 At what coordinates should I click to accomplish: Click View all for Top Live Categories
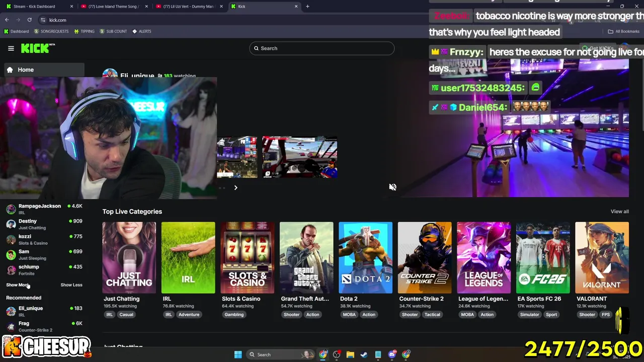click(619, 212)
